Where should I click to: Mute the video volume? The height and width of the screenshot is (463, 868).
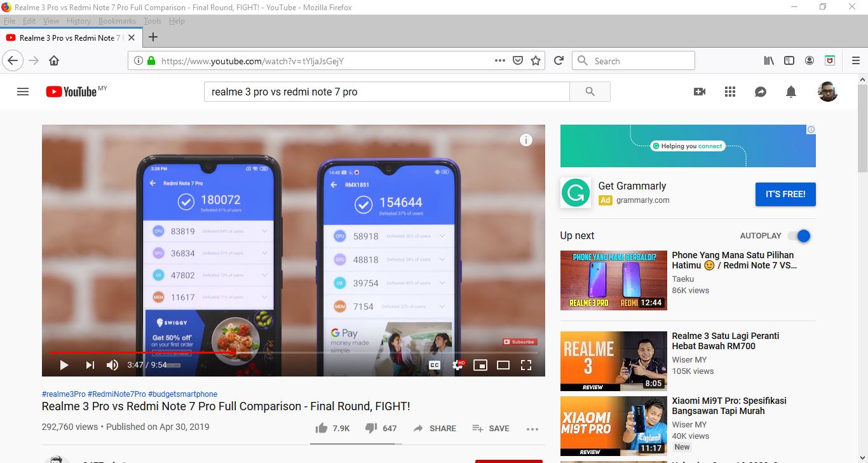[x=112, y=365]
